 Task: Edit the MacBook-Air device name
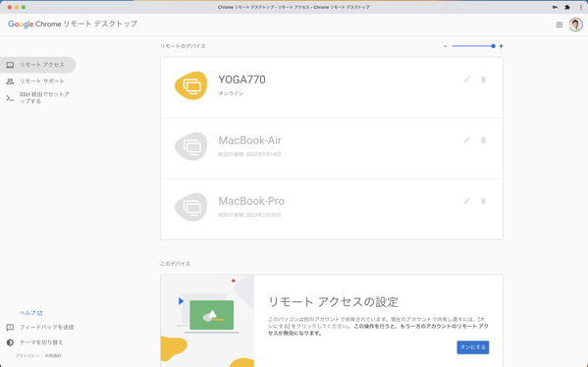[x=467, y=140]
